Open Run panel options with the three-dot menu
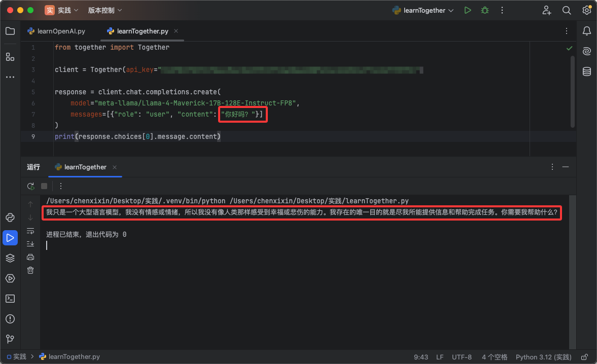This screenshot has width=597, height=364. tap(552, 167)
